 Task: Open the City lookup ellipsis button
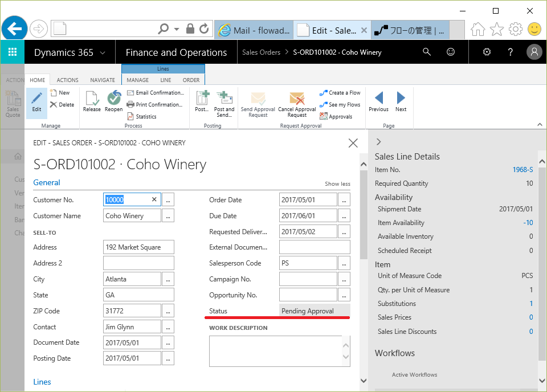pos(168,279)
